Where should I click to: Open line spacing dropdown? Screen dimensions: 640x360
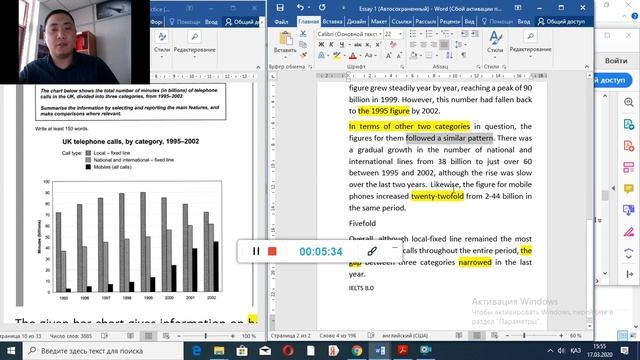[461, 44]
